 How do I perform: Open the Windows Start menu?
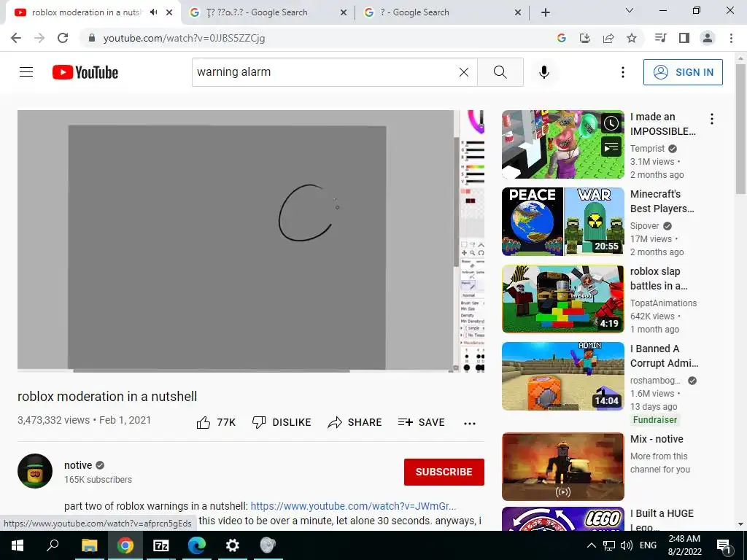(x=18, y=545)
